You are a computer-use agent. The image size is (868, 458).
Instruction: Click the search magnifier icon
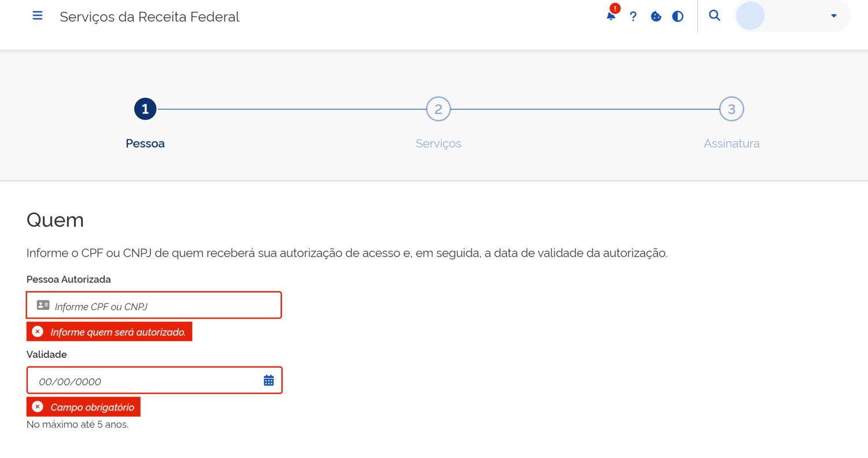714,16
